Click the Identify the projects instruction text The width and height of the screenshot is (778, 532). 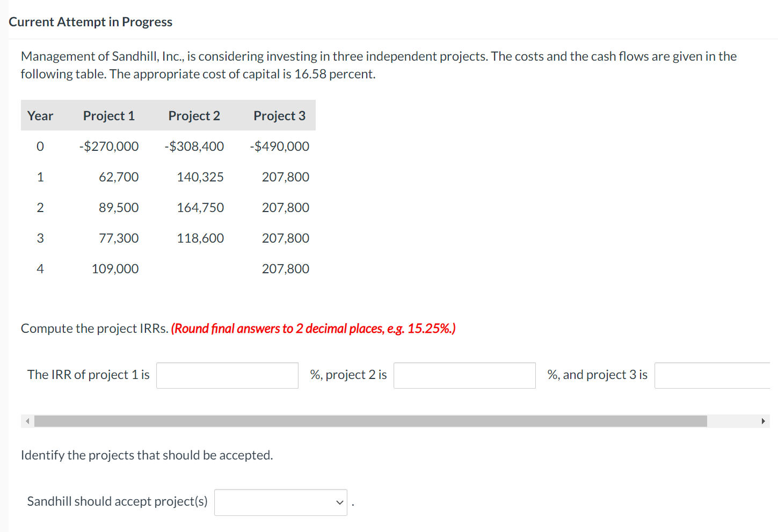click(147, 455)
